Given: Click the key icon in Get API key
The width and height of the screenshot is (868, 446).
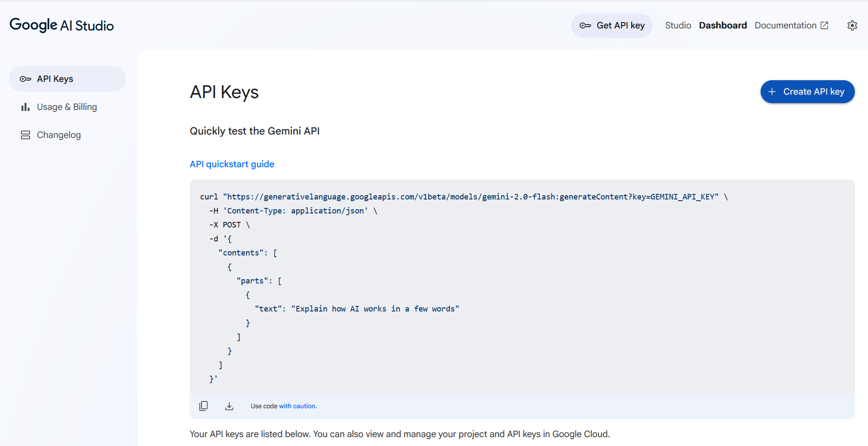Looking at the screenshot, I should pyautogui.click(x=586, y=25).
